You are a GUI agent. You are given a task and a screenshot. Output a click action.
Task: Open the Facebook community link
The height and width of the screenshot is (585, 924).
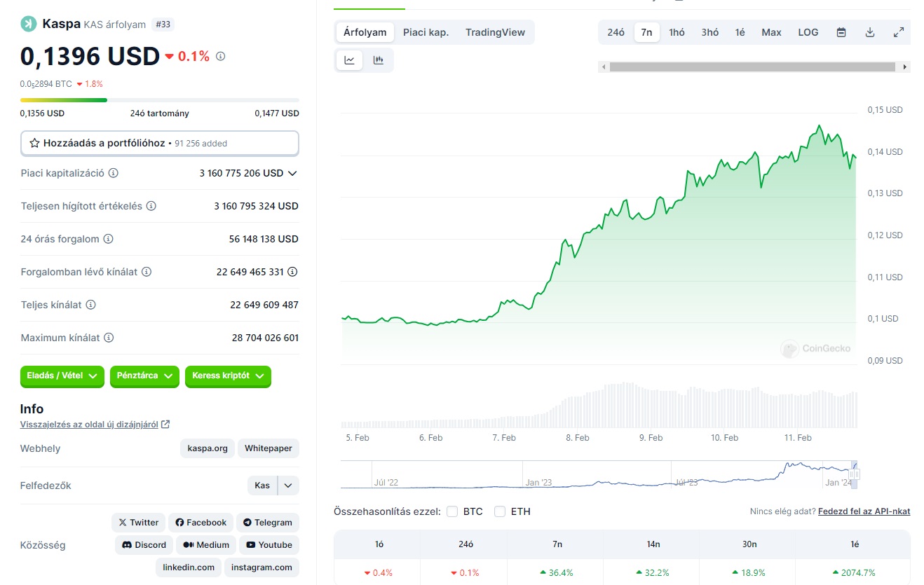(201, 523)
